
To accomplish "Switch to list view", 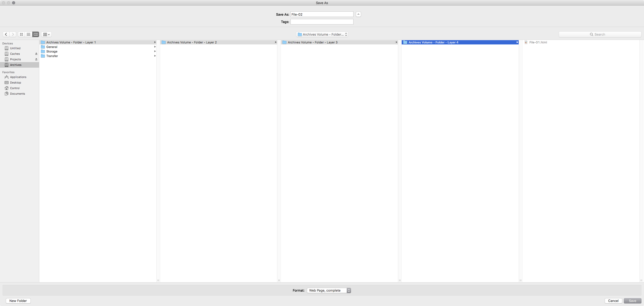I will click(28, 34).
